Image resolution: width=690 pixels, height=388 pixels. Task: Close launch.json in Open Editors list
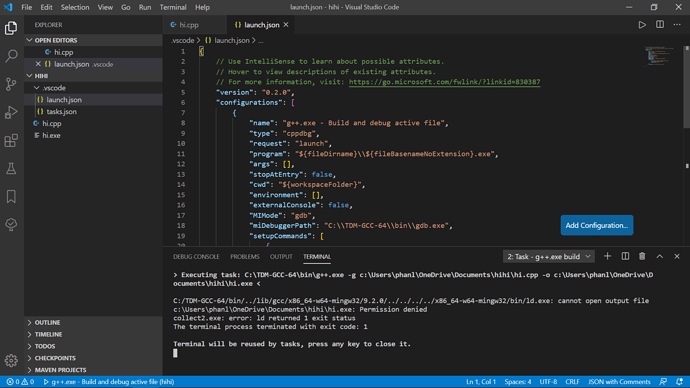click(38, 64)
